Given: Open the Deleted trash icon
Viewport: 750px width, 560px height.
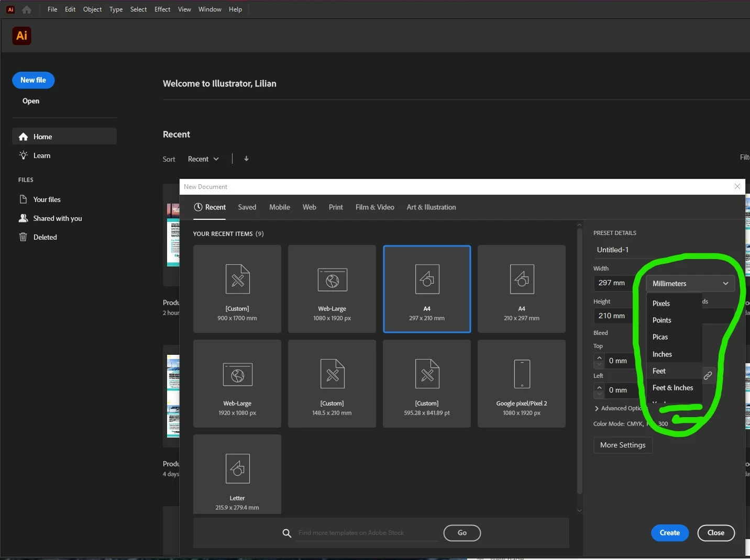Looking at the screenshot, I should pos(23,237).
